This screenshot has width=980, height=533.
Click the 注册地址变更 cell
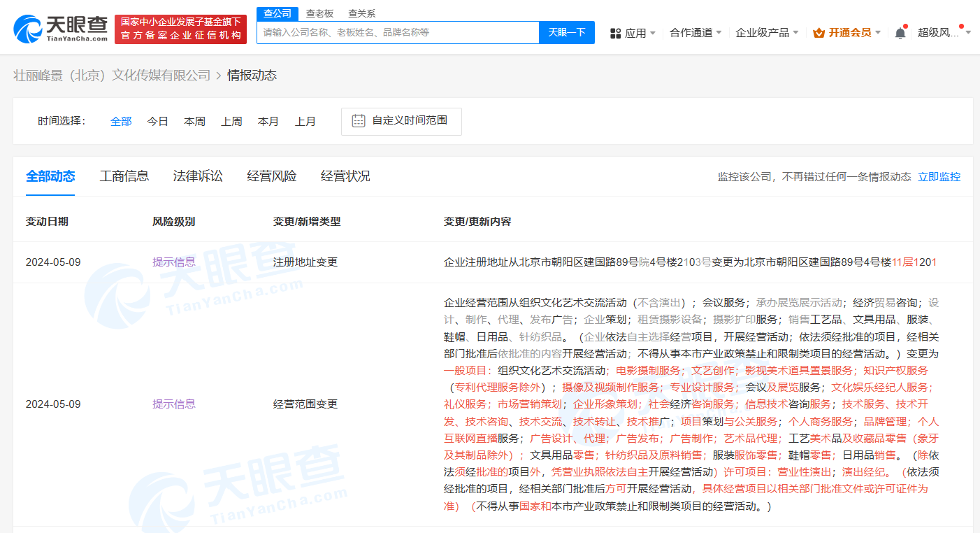click(305, 262)
